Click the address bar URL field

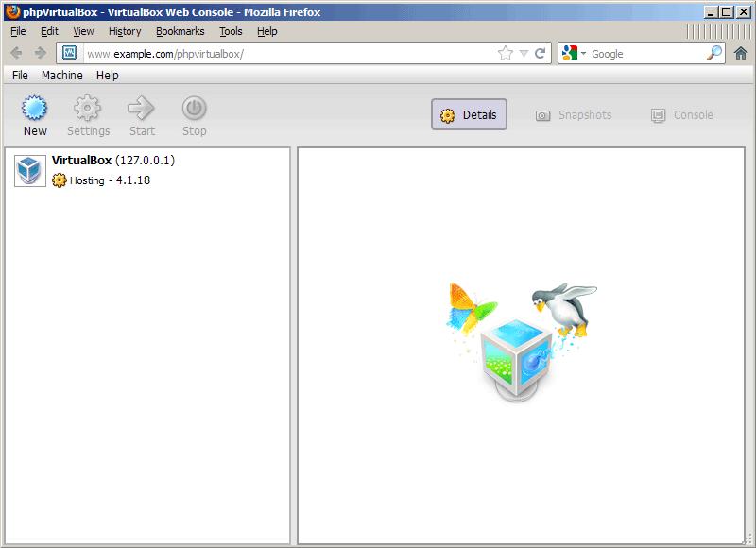[283, 54]
